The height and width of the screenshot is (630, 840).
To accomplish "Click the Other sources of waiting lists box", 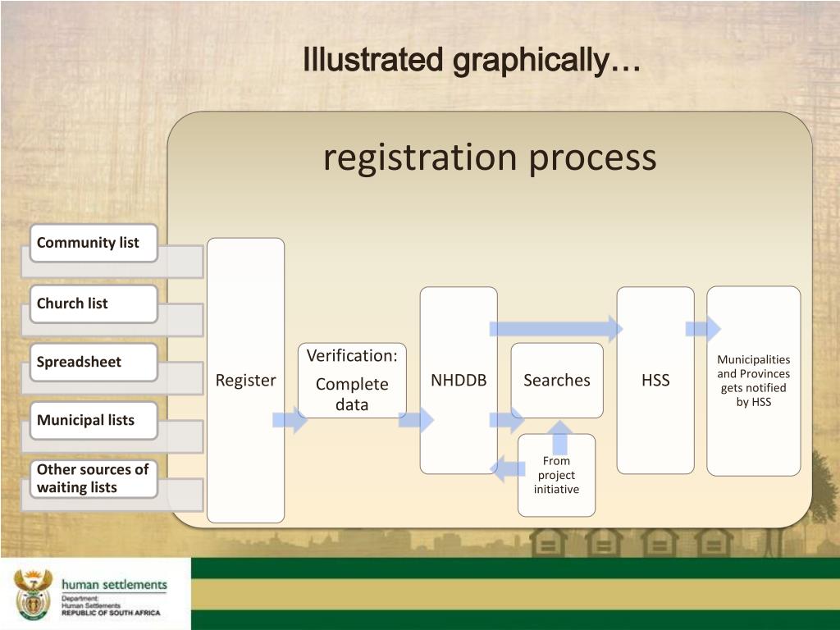I will coord(93,478).
